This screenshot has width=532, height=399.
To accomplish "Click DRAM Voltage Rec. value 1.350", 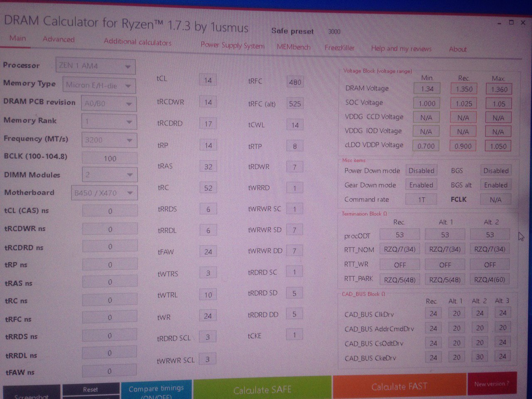I will click(463, 89).
